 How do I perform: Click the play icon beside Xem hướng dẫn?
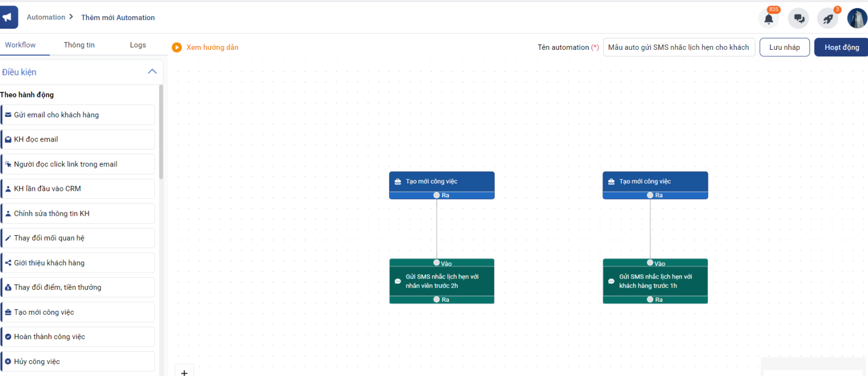(177, 48)
